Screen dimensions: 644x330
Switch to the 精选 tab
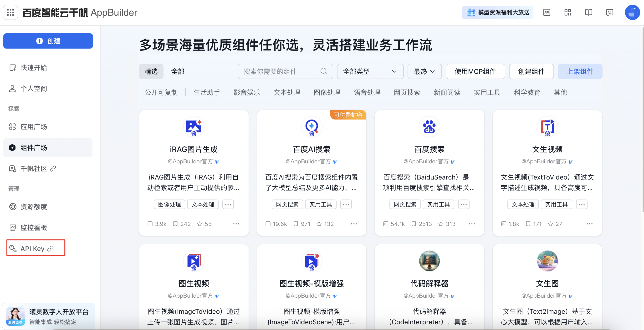click(151, 71)
